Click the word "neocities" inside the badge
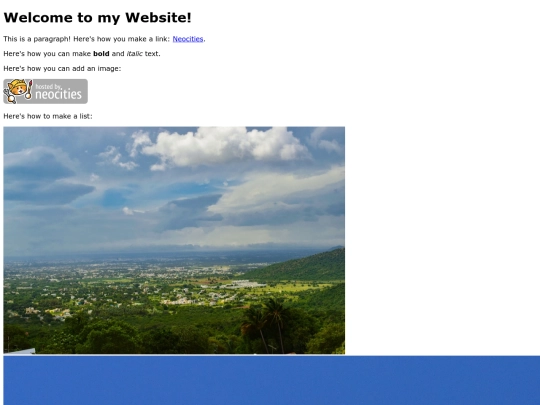Viewport: 540px width, 405px height. pos(59,94)
